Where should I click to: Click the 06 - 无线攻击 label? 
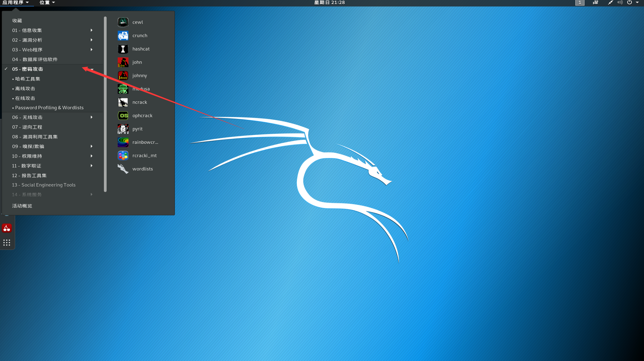pyautogui.click(x=27, y=117)
